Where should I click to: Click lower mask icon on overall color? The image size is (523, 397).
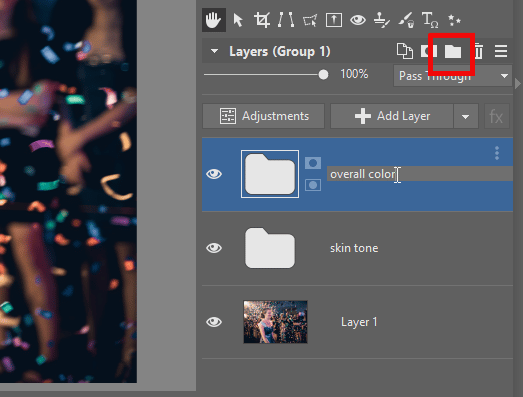click(313, 185)
